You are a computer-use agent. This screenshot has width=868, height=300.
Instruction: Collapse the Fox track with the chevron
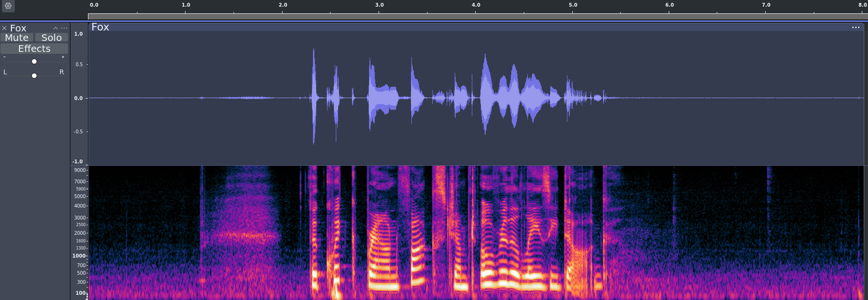(x=56, y=28)
